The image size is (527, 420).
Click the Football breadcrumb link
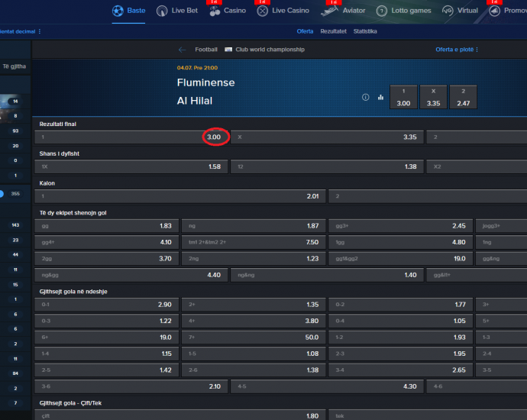[x=206, y=50]
